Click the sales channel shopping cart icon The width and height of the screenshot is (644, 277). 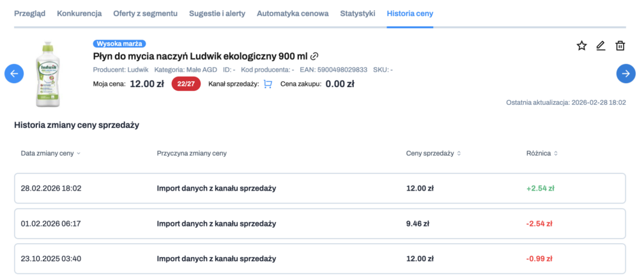(x=268, y=84)
